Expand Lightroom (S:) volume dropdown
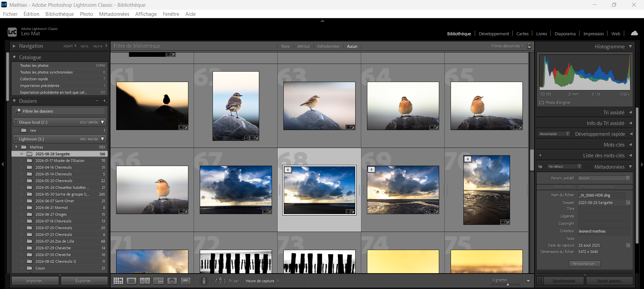This screenshot has height=289, width=644. (x=102, y=139)
